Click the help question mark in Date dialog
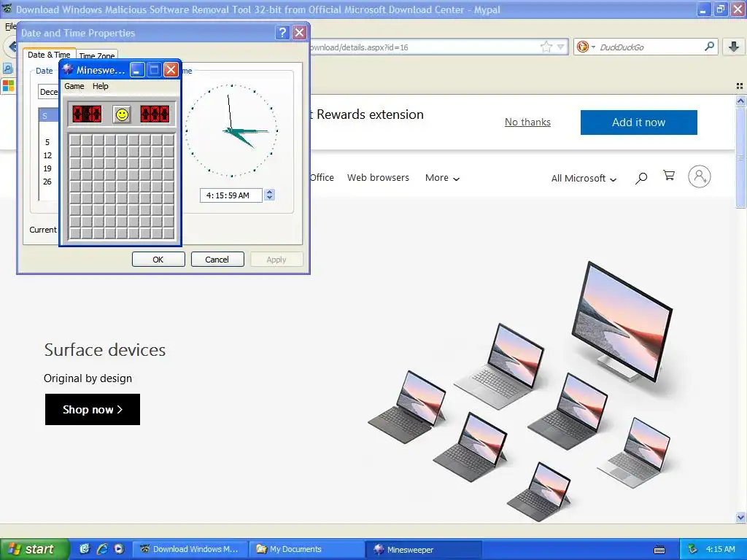Screen dimensions: 747x560 pos(282,32)
